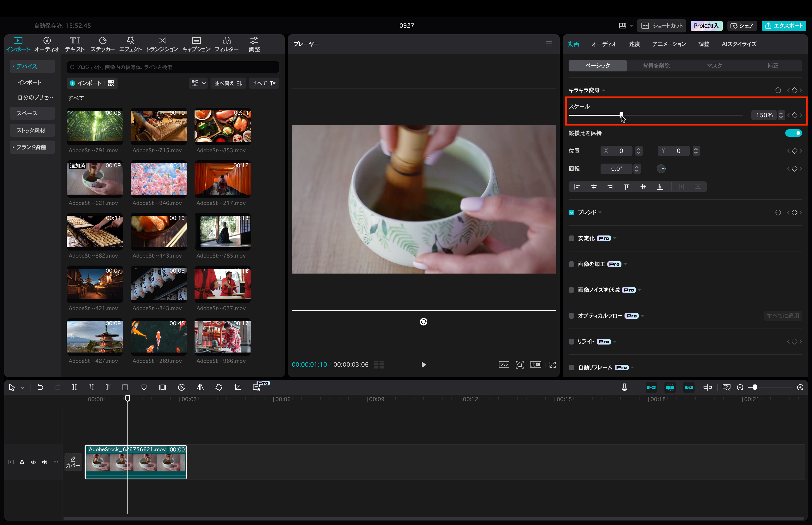The width and height of the screenshot is (812, 525).
Task: Open the ストック素材 sidebar item
Action: pos(32,130)
